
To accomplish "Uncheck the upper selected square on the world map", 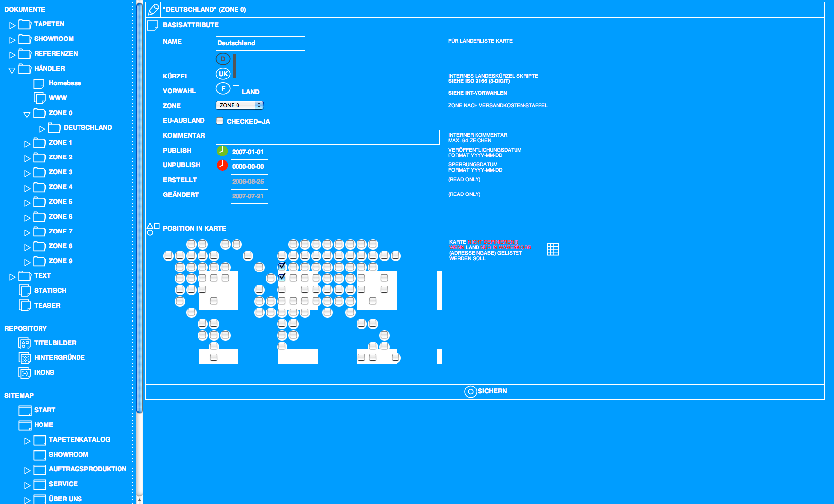I will (282, 266).
